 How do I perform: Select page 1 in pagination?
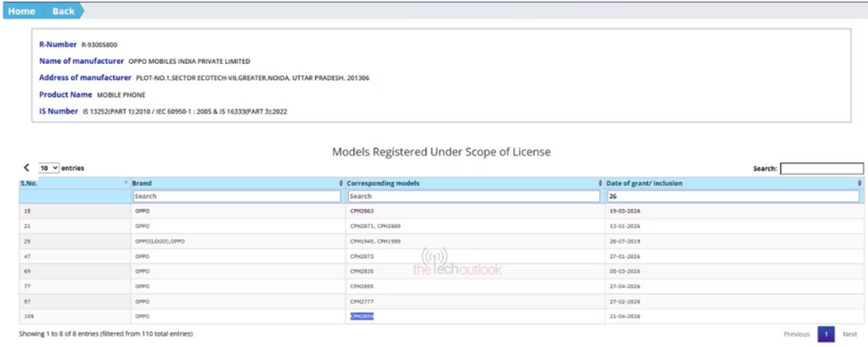click(826, 335)
